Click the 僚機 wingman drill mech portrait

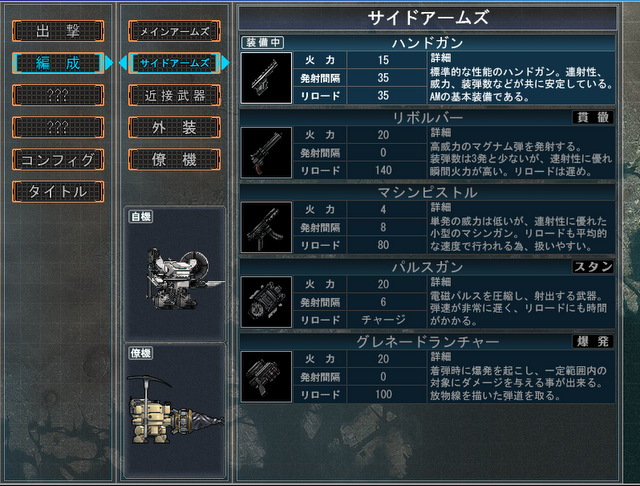[175, 411]
